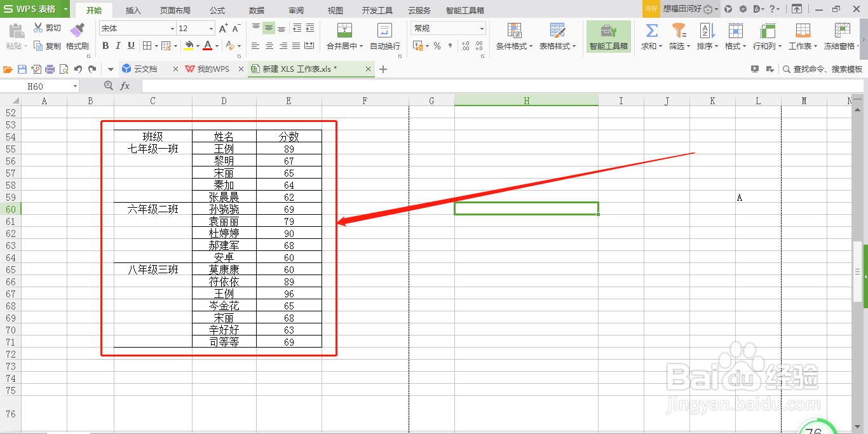This screenshot has height=434, width=868.
Task: Click the open folder icon in quick toolbar
Action: point(8,69)
